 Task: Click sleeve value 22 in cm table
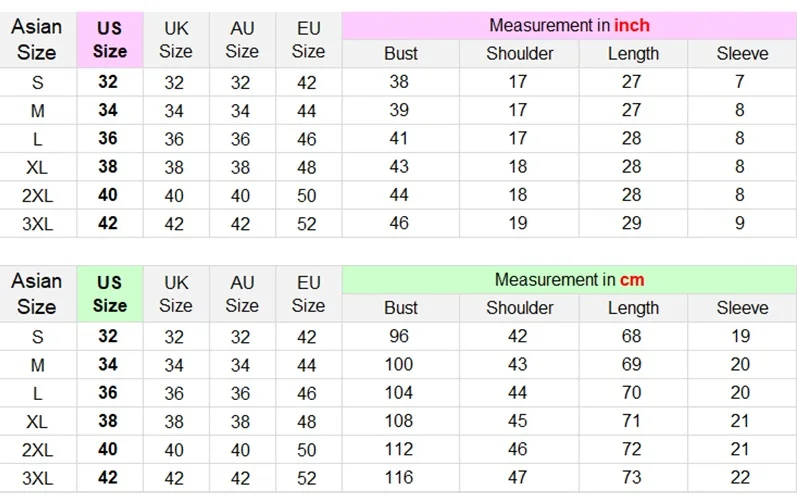[740, 477]
